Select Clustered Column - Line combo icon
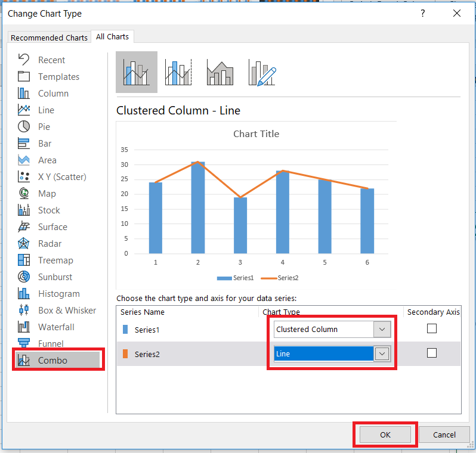Image resolution: width=476 pixels, height=453 pixels. [x=136, y=72]
